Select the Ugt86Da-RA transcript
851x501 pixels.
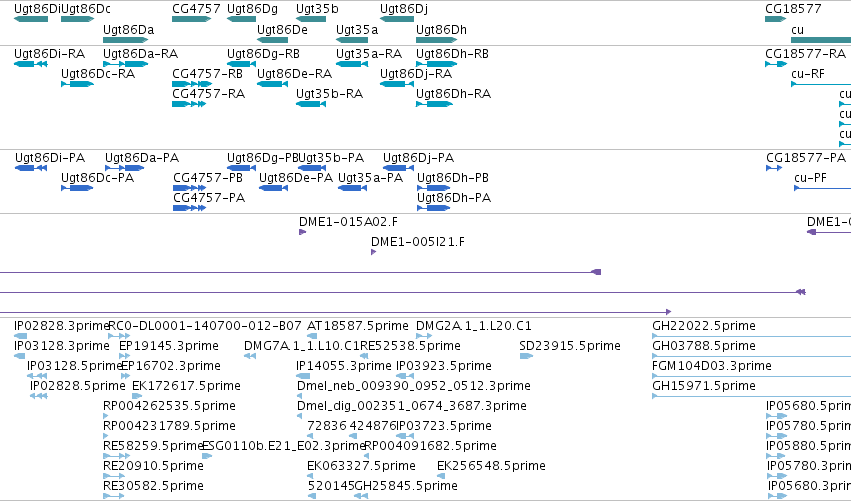[126, 64]
